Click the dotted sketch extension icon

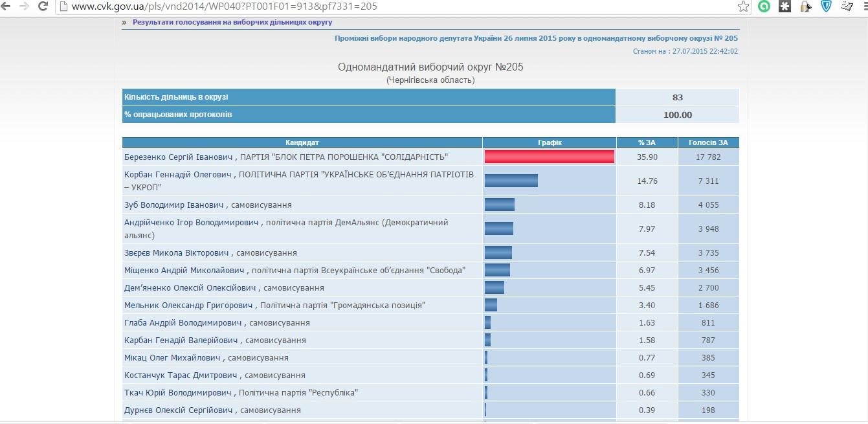[847, 6]
